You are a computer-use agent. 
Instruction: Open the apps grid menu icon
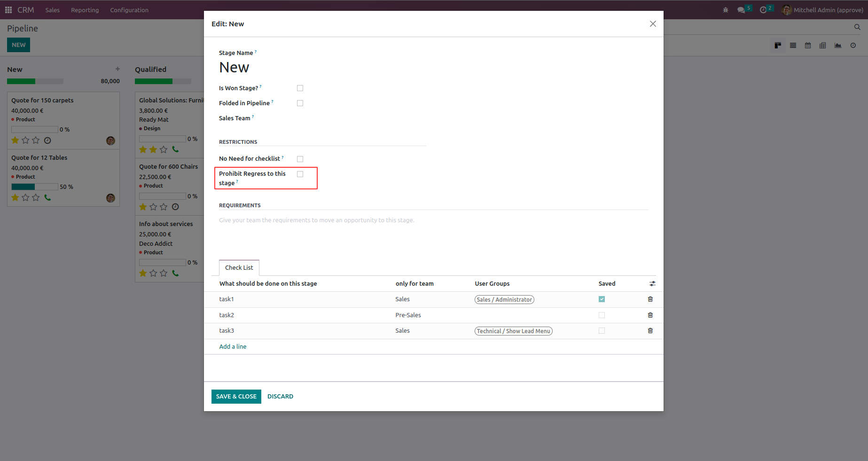tap(8, 10)
